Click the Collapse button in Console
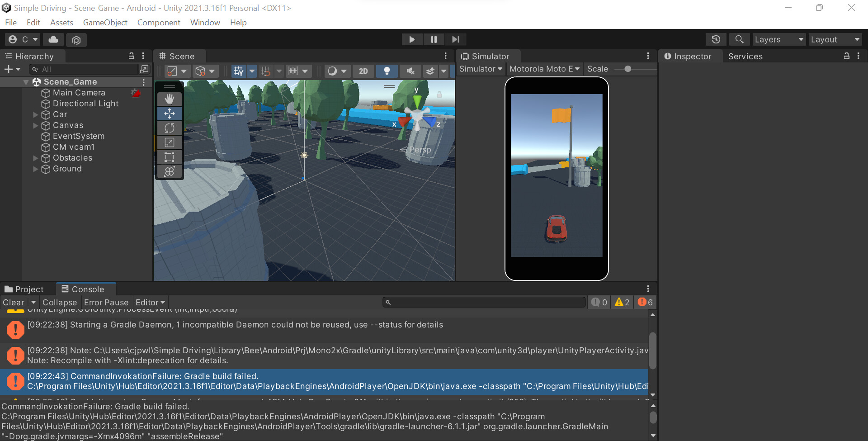The width and height of the screenshot is (868, 441). (x=59, y=303)
